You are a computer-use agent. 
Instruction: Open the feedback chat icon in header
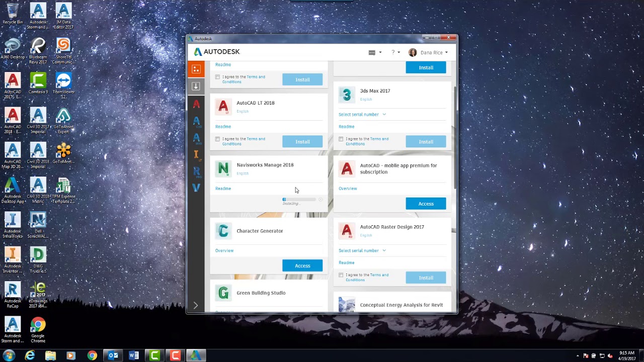[x=372, y=52]
